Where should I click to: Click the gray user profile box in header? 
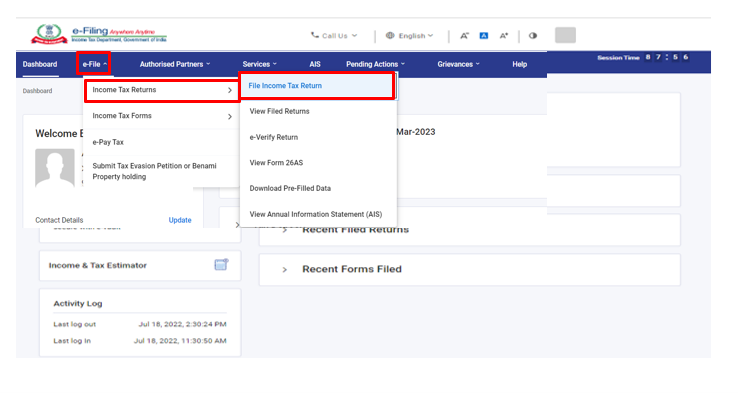[565, 35]
